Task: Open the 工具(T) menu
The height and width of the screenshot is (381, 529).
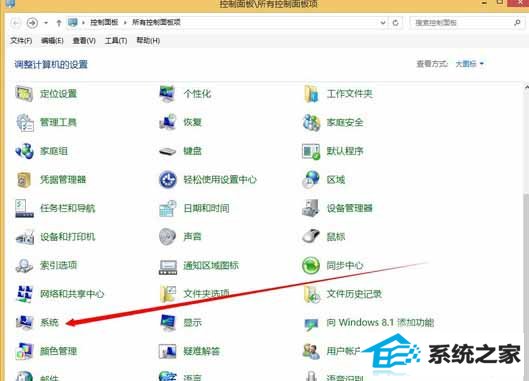Action: coord(116,41)
